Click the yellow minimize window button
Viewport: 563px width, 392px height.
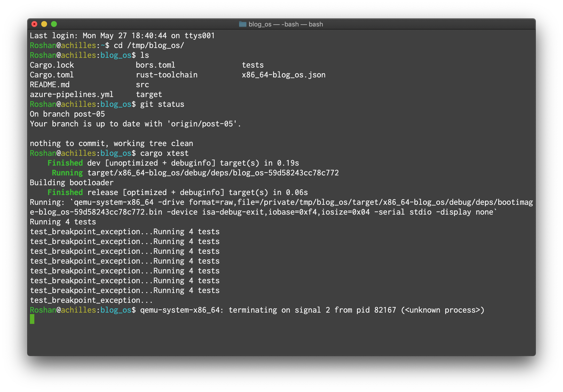(x=44, y=24)
